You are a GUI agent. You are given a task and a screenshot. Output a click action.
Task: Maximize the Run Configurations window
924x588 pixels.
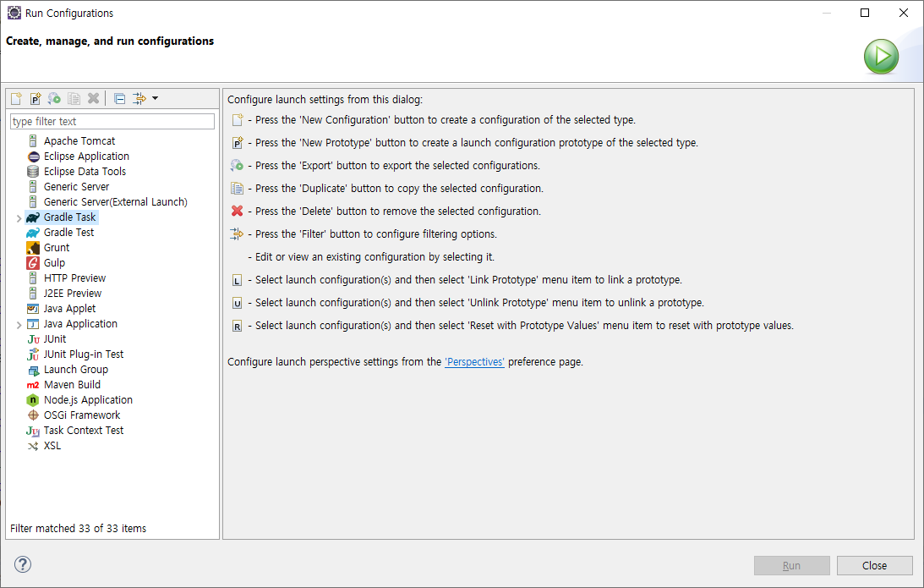pyautogui.click(x=865, y=13)
